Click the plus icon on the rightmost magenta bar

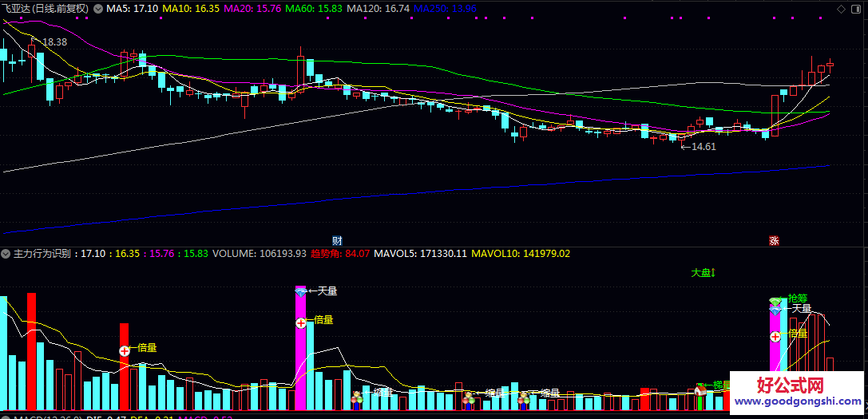[775, 336]
